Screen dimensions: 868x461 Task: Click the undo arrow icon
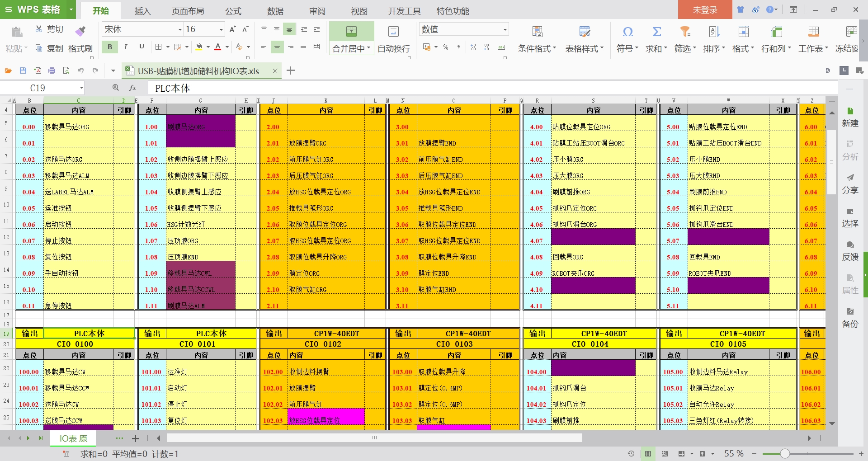81,71
